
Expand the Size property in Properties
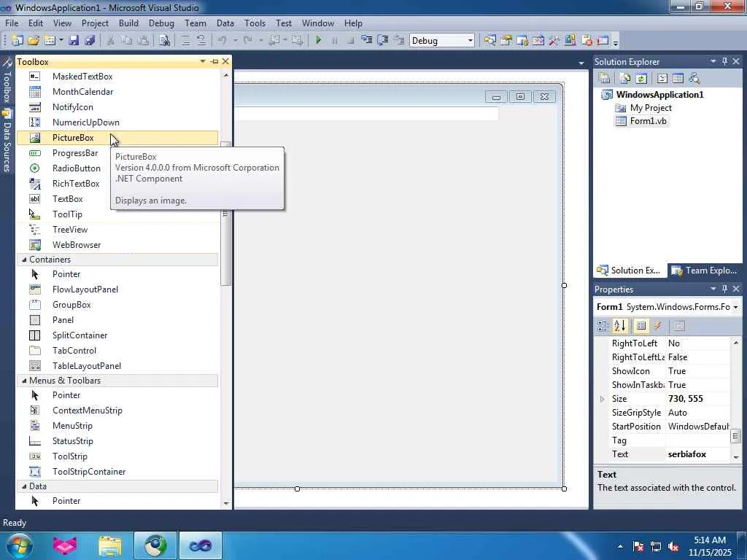click(602, 399)
